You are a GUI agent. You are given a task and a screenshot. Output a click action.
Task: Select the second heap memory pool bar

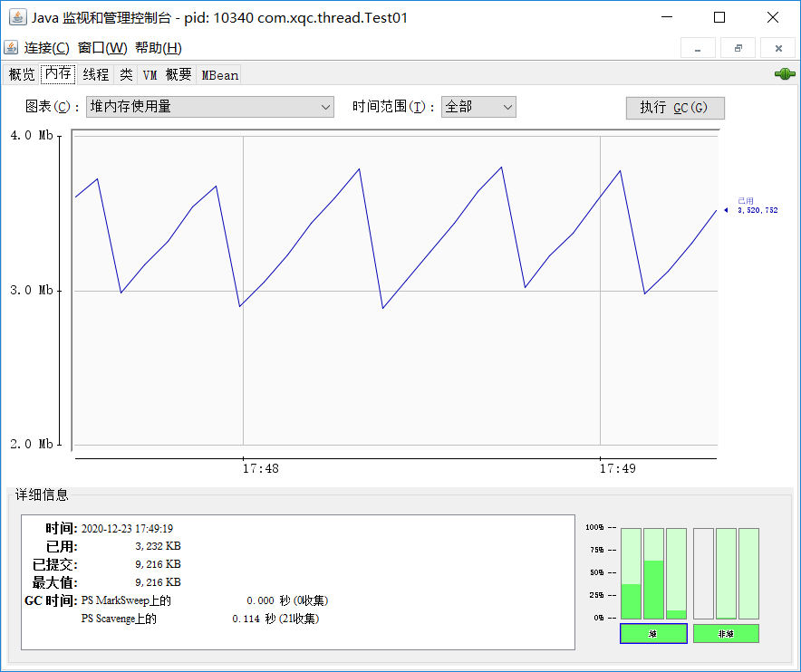[653, 573]
